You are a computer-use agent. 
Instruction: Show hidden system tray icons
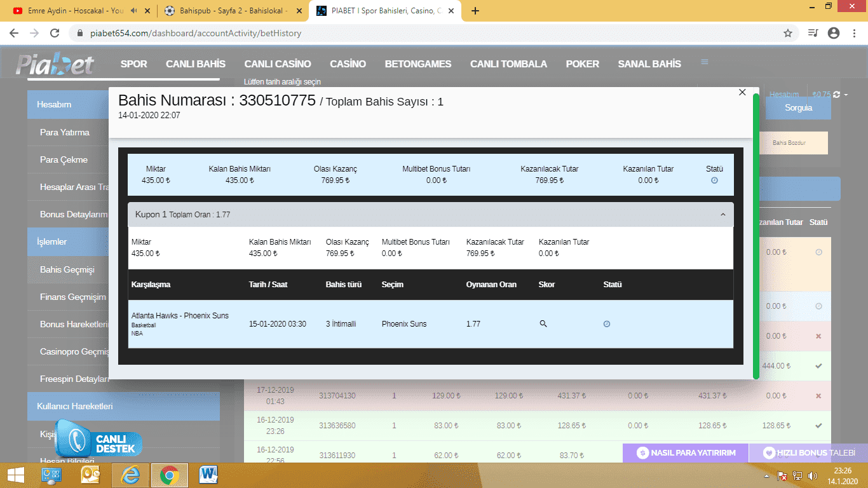pyautogui.click(x=768, y=475)
